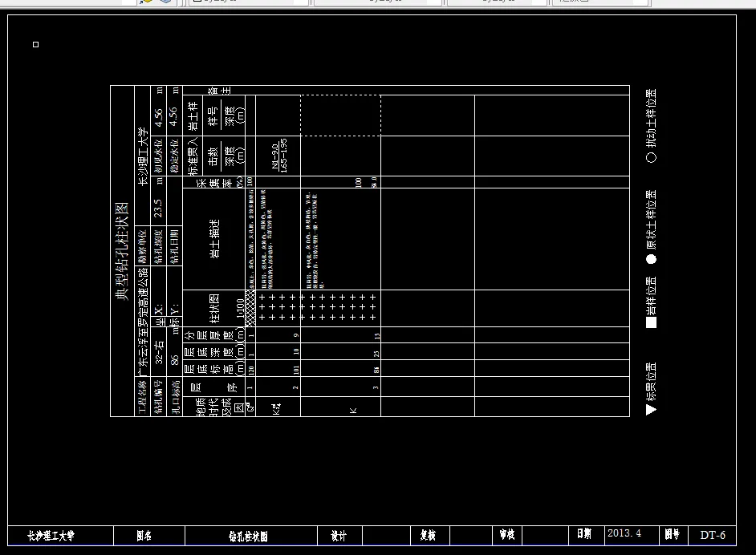Viewport: 756px width, 555px height.
Task: Click the 柱状图 column header
Action: click(x=214, y=308)
